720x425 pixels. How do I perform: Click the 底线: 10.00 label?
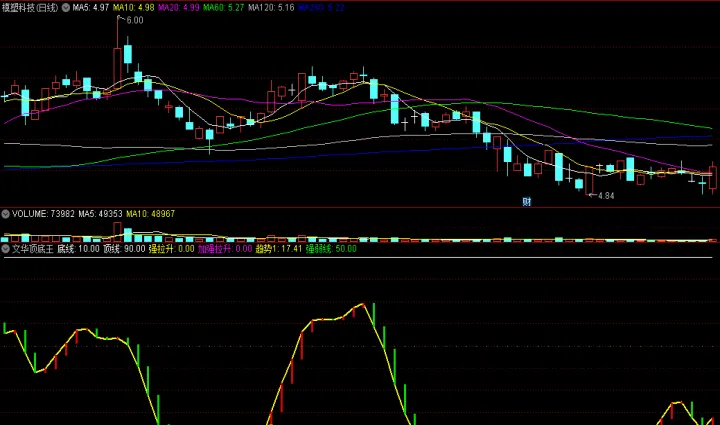pyautogui.click(x=78, y=248)
